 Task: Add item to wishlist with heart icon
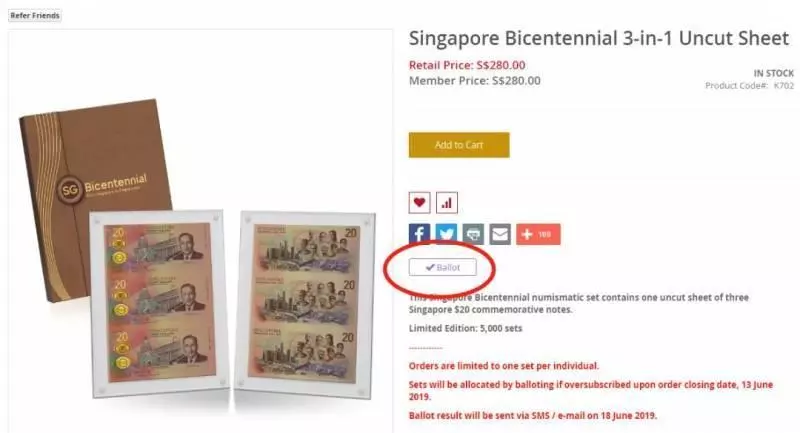pyautogui.click(x=419, y=203)
